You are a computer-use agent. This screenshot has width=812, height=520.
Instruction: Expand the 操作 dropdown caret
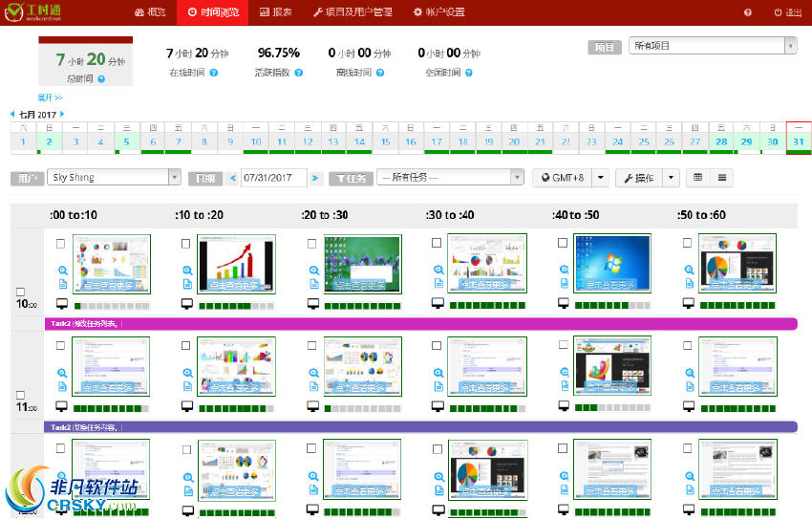672,178
